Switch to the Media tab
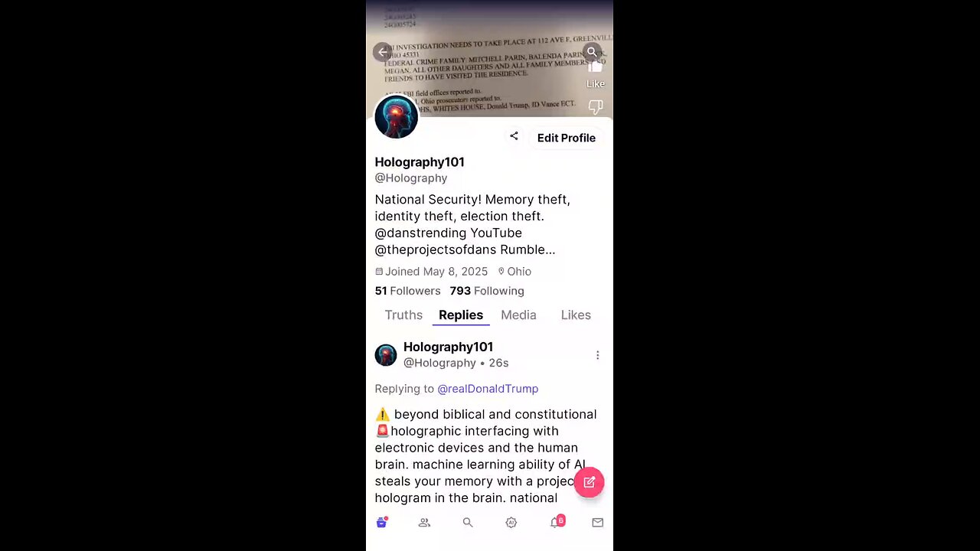The image size is (980, 551). click(x=518, y=315)
